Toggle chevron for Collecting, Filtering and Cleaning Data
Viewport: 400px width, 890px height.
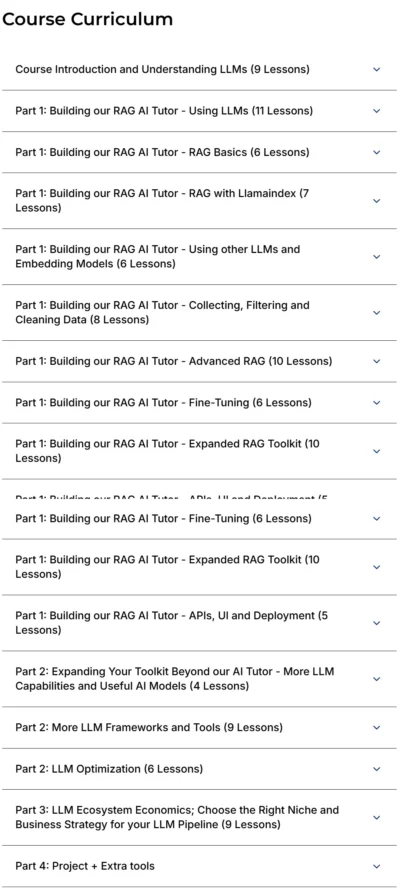click(376, 313)
